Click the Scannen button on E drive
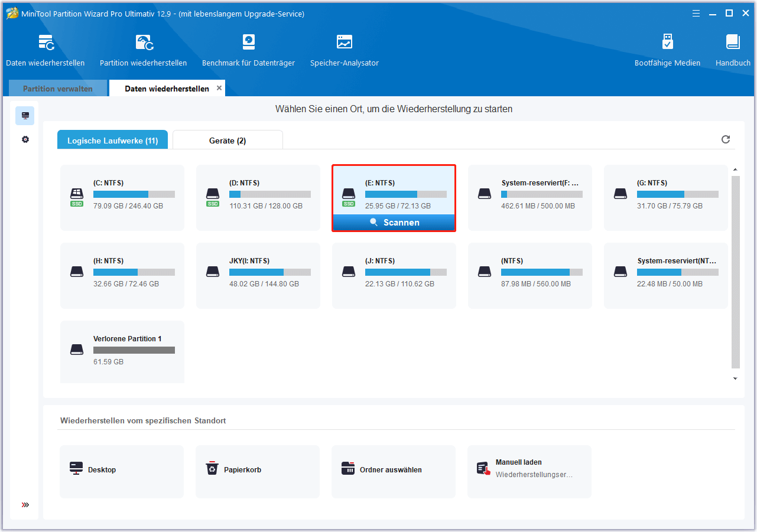Image resolution: width=757 pixels, height=532 pixels. [394, 223]
